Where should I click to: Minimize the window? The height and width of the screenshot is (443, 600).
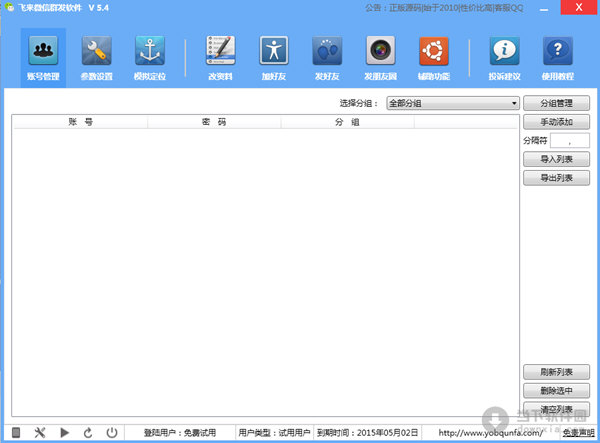click(x=544, y=8)
